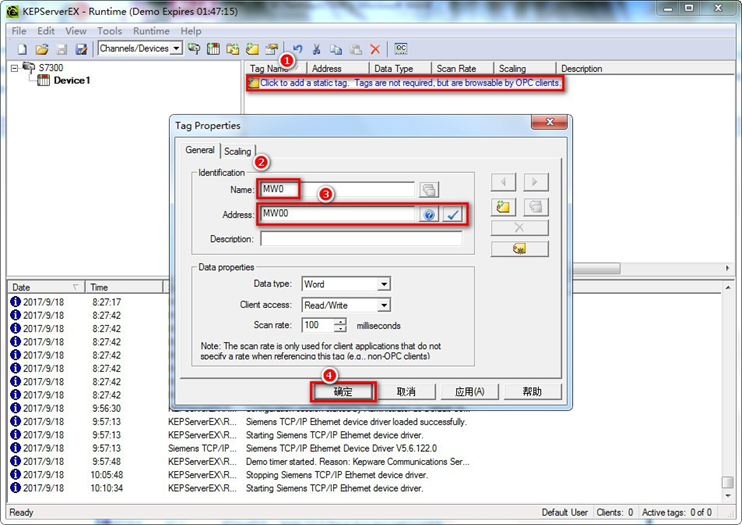The height and width of the screenshot is (525, 742).
Task: Open the Channels/Devices view dropdown
Action: click(x=177, y=48)
